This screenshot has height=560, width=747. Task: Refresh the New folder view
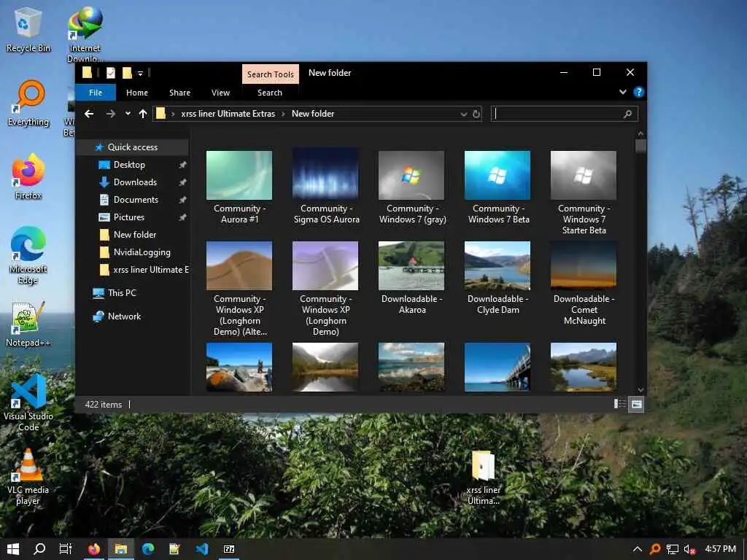476,114
